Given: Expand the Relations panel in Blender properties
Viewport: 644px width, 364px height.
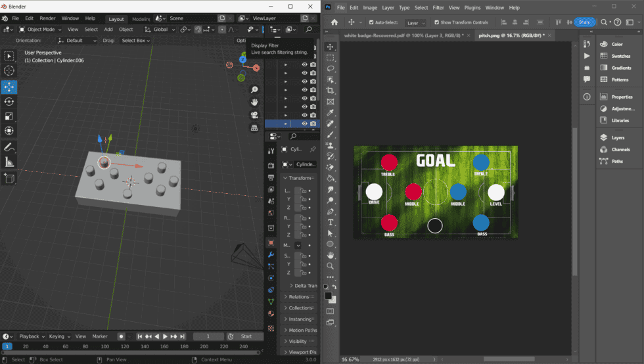Looking at the screenshot, I should pyautogui.click(x=299, y=297).
